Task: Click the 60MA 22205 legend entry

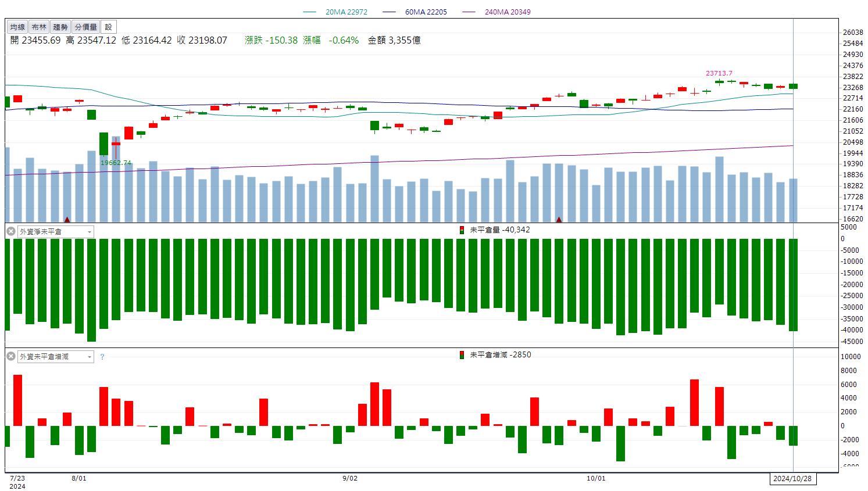Action: click(x=415, y=12)
